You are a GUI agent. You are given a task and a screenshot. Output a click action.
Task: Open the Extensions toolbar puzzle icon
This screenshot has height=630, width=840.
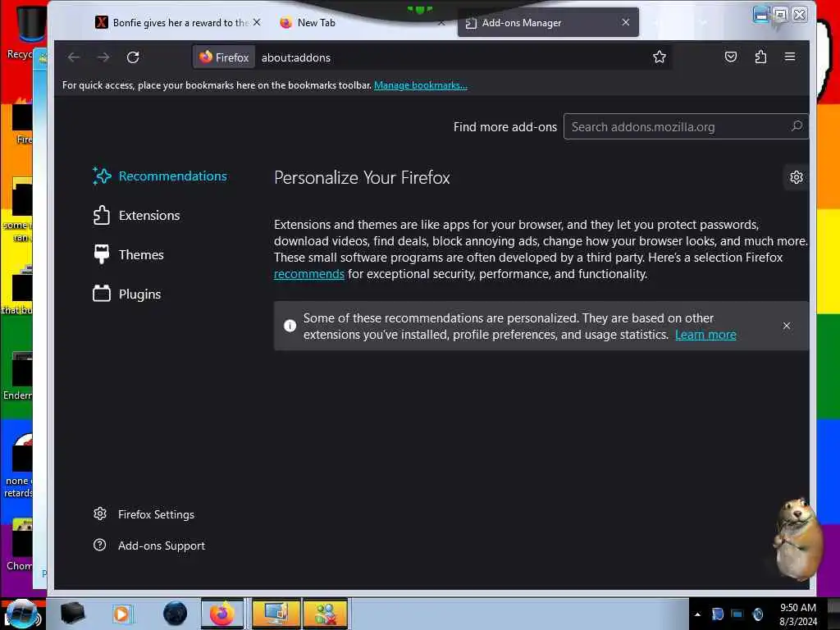760,57
